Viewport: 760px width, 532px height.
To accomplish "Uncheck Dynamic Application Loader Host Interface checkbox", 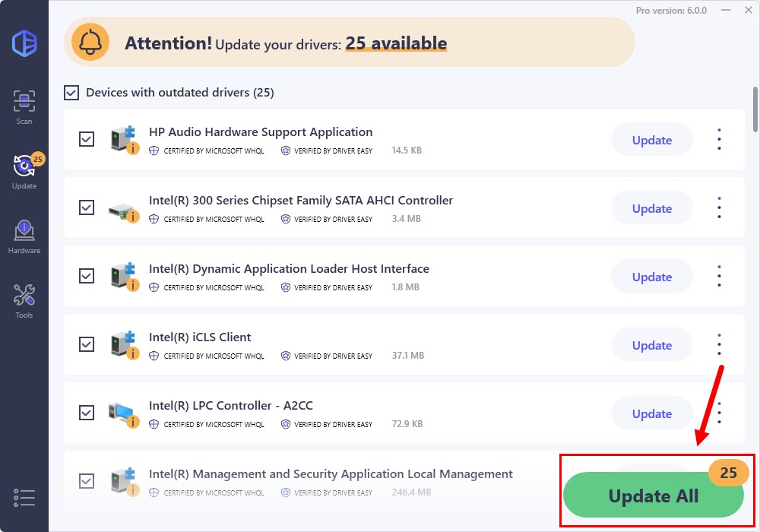I will click(x=87, y=276).
